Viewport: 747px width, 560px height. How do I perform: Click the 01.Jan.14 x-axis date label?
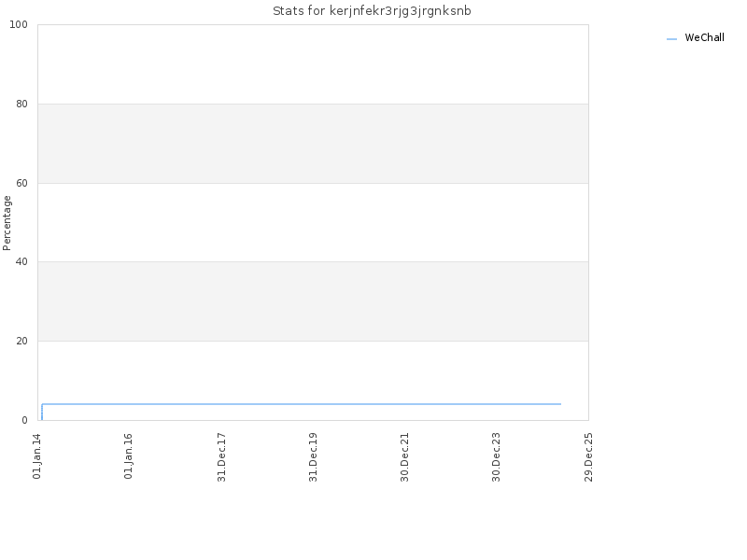click(x=37, y=456)
